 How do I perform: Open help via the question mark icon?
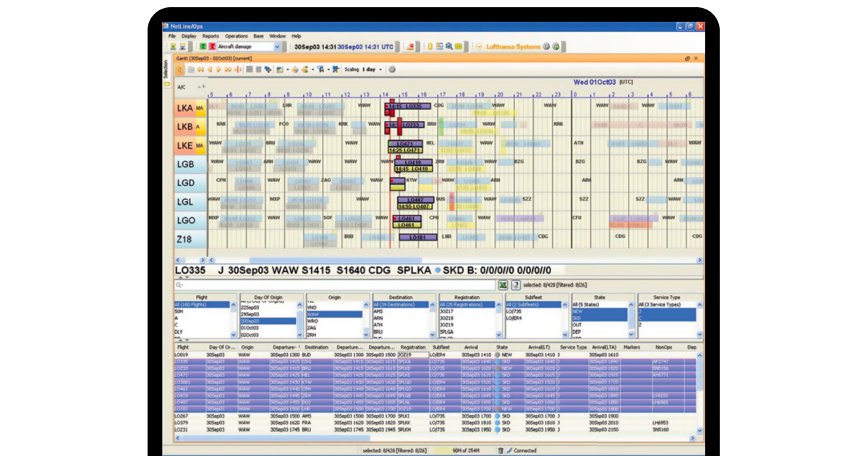coord(516,282)
